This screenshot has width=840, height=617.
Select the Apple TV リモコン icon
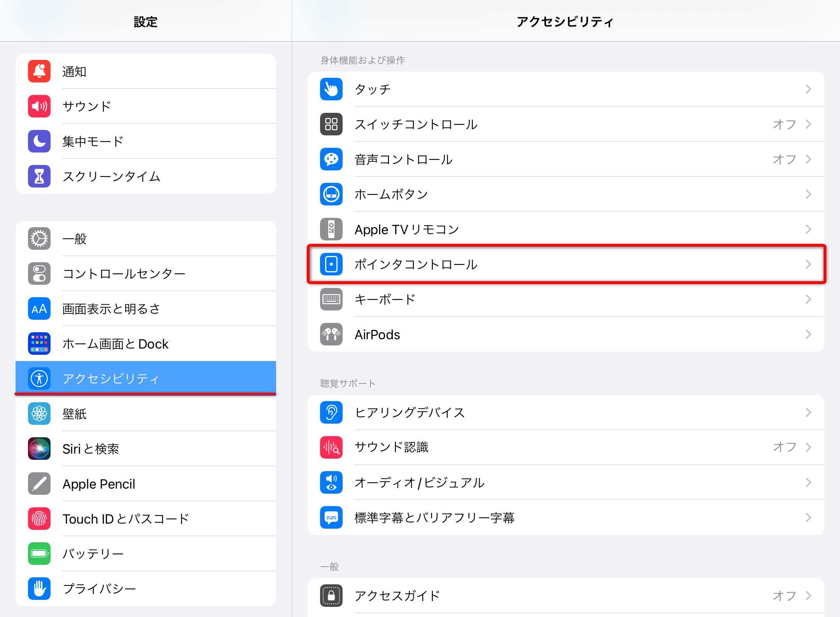click(x=331, y=229)
